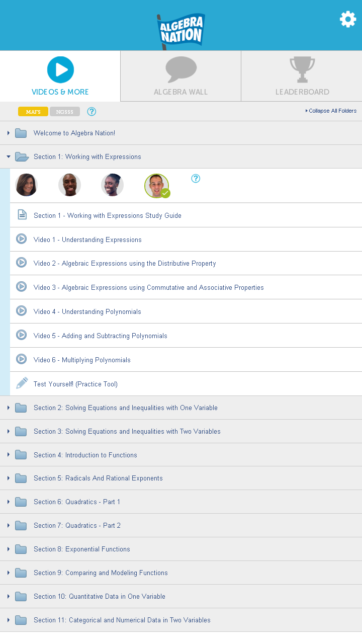This screenshot has width=362, height=644.
Task: Click play icon for Video 5
Action: pos(21,335)
